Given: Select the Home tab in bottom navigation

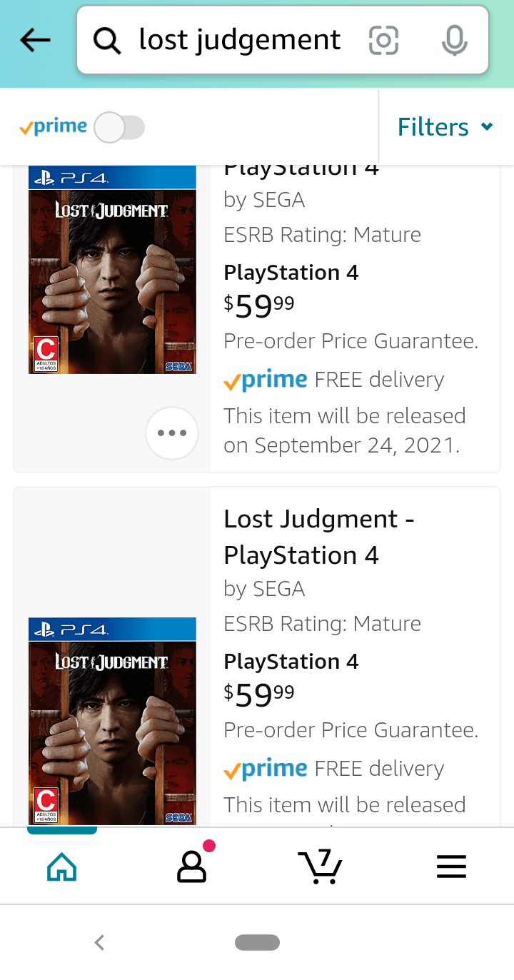Looking at the screenshot, I should (x=61, y=865).
